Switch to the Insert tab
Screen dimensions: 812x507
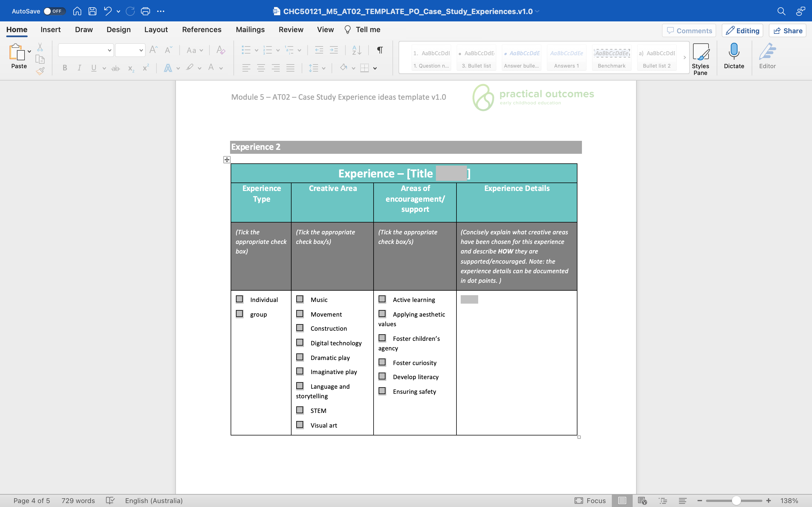pyautogui.click(x=51, y=30)
